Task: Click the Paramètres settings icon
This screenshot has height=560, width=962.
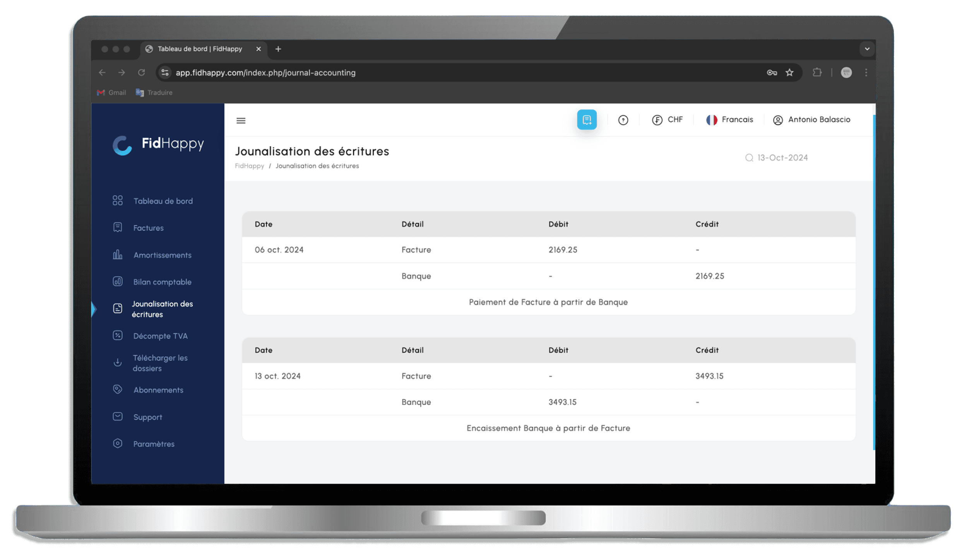Action: (118, 444)
